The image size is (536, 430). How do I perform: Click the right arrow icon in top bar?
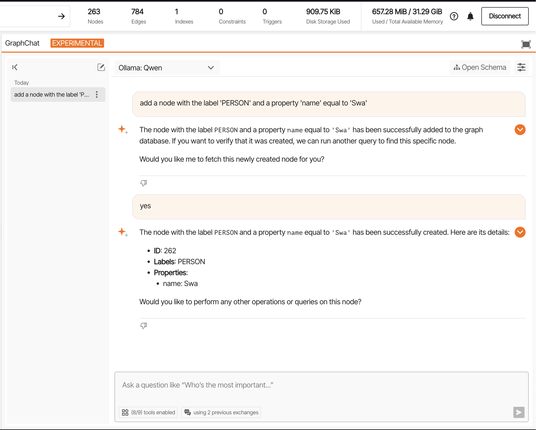pos(61,16)
